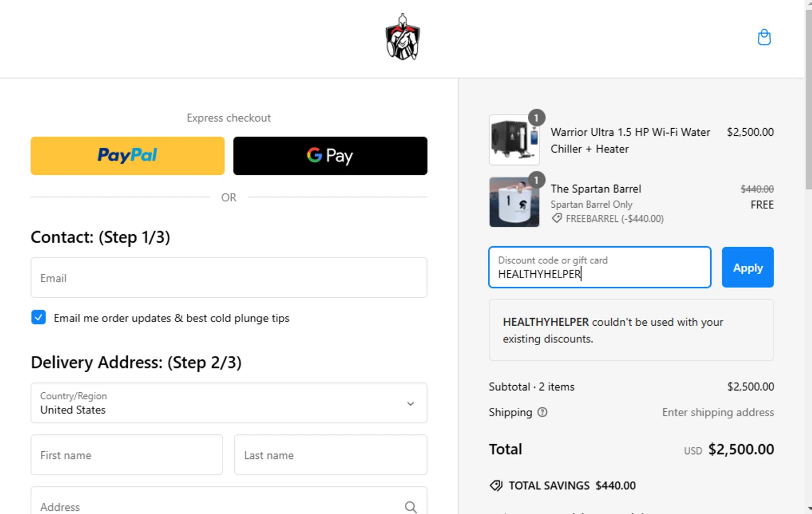Pay with PayPal express checkout
The width and height of the screenshot is (812, 514).
127,156
